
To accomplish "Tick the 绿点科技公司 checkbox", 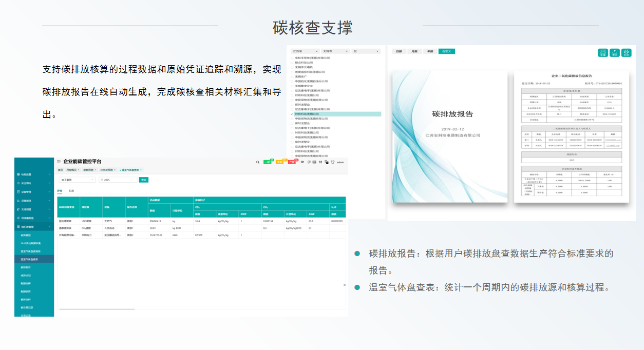I will tap(292, 63).
